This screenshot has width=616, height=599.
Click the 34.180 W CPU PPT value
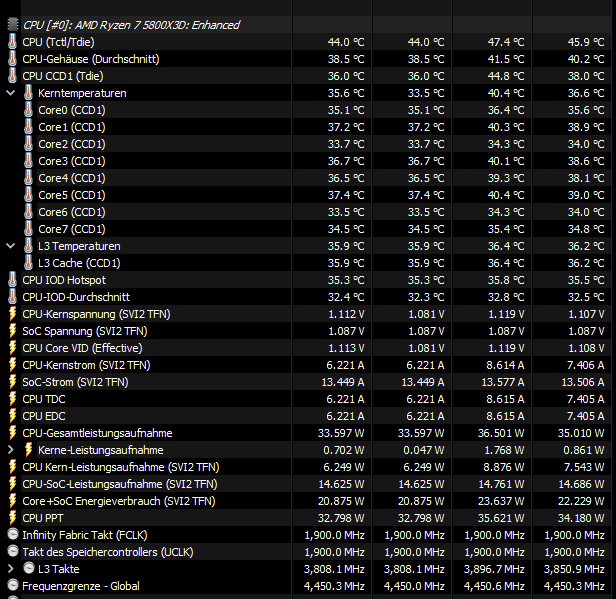[581, 518]
